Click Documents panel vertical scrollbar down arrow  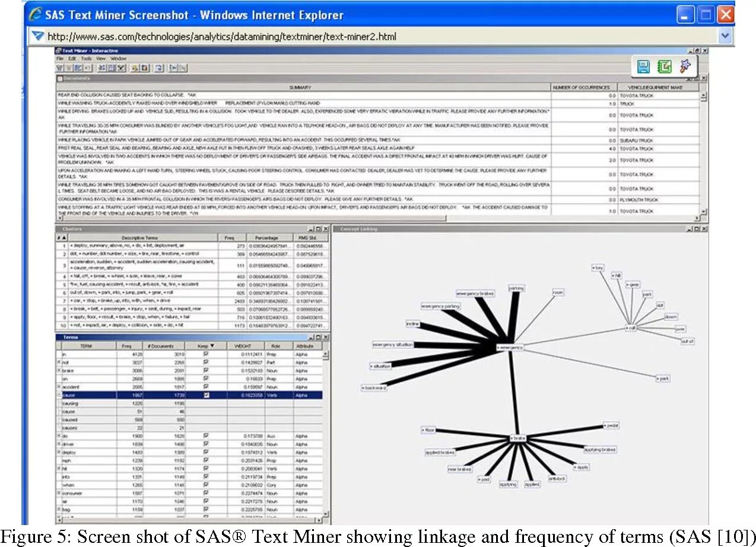click(704, 211)
